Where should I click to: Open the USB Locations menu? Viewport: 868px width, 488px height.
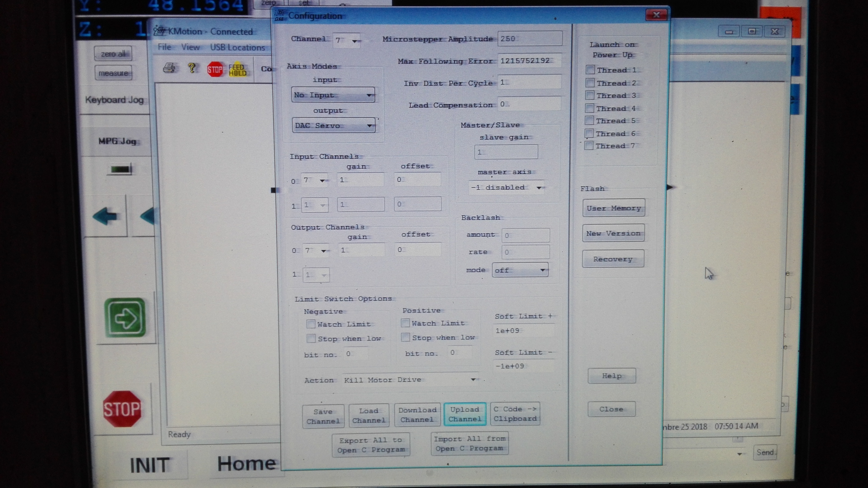point(238,48)
